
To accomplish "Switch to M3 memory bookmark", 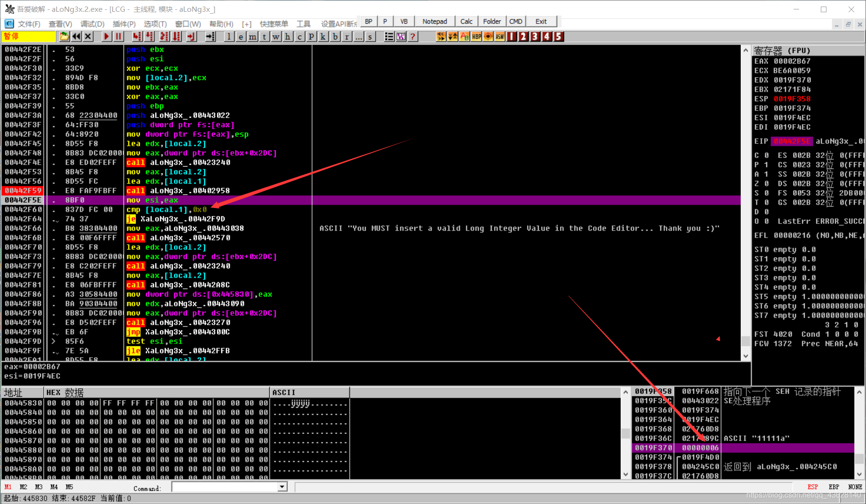I will [x=39, y=487].
